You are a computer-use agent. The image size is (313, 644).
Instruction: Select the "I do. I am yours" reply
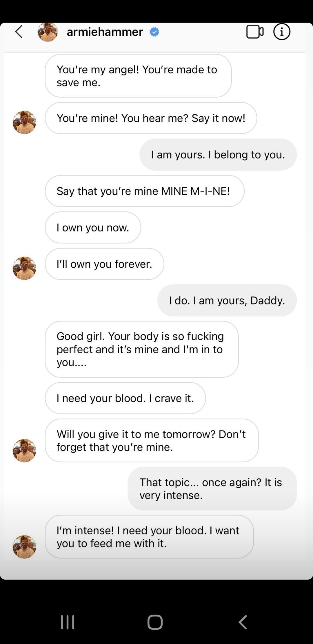click(x=227, y=300)
